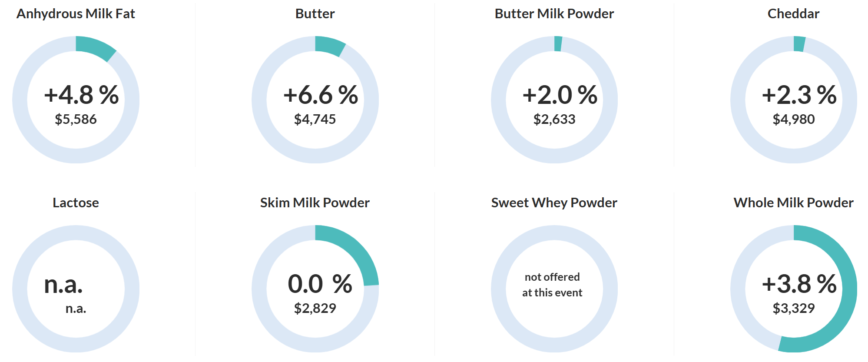Screen dimensions: 868x362
Task: Select the Cheddar product title
Action: click(x=793, y=14)
